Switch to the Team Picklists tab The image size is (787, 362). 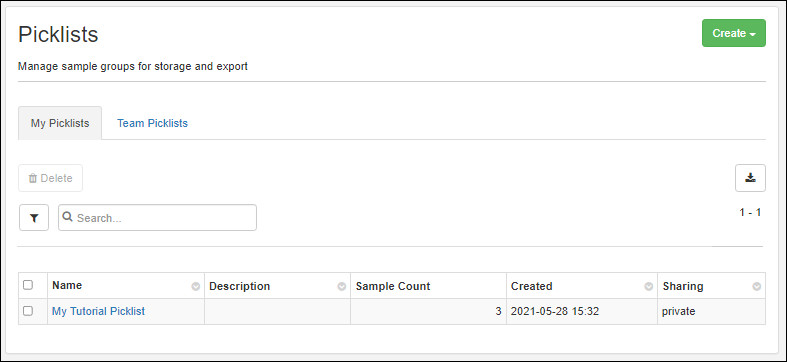(x=152, y=123)
